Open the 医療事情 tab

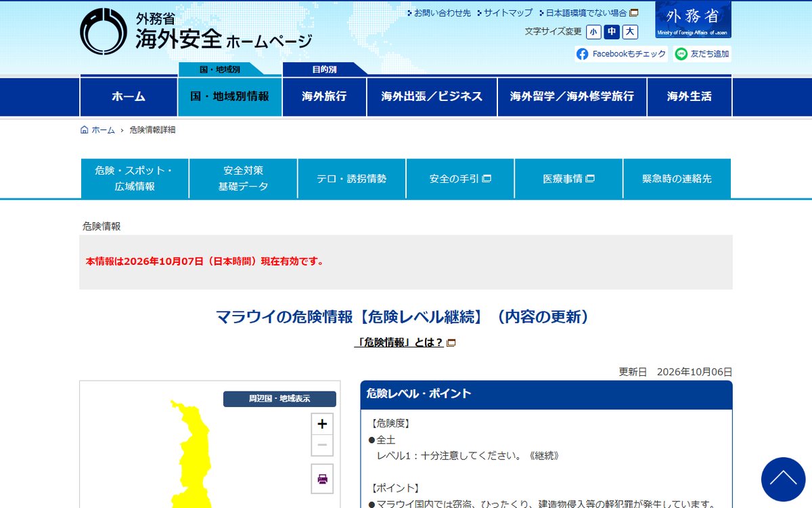point(568,179)
